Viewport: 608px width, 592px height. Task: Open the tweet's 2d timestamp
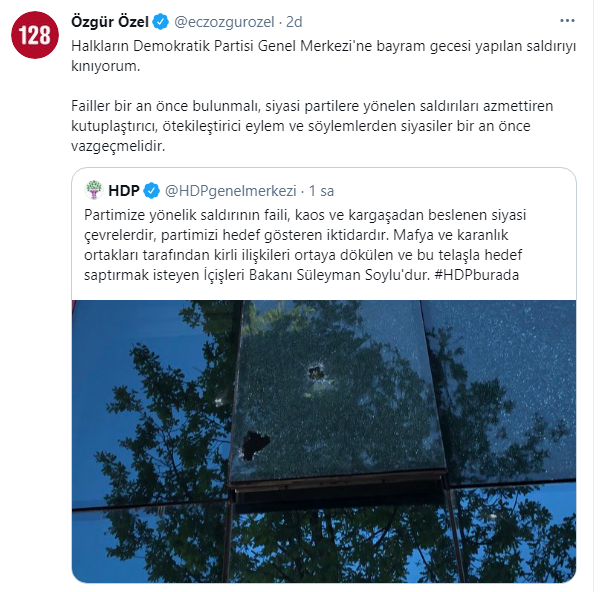click(x=294, y=22)
